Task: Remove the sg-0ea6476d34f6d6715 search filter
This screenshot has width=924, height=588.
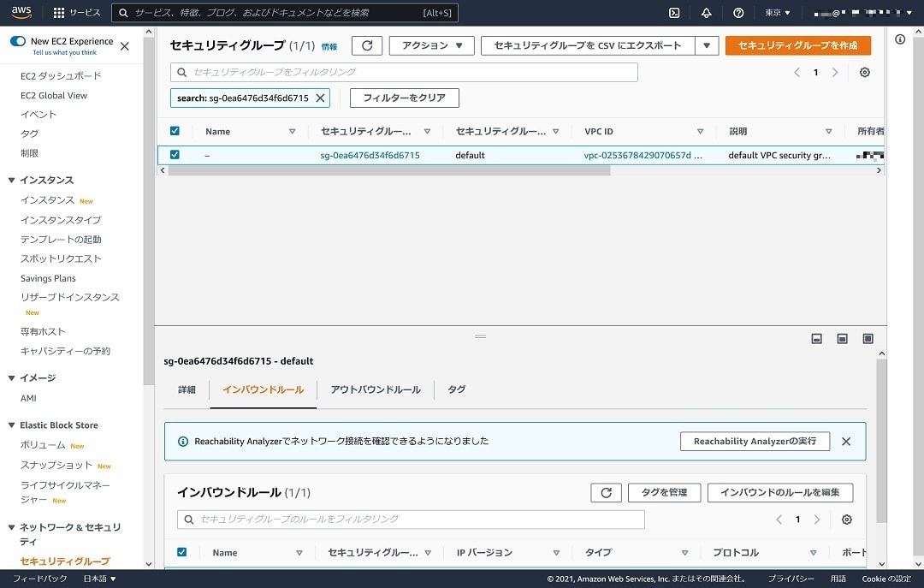Action: [x=320, y=98]
